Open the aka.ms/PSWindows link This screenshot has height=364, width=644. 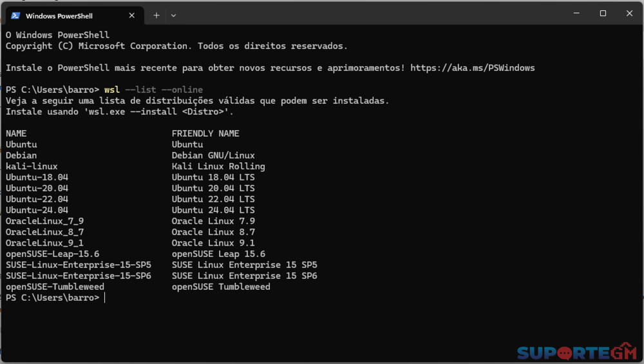[472, 68]
